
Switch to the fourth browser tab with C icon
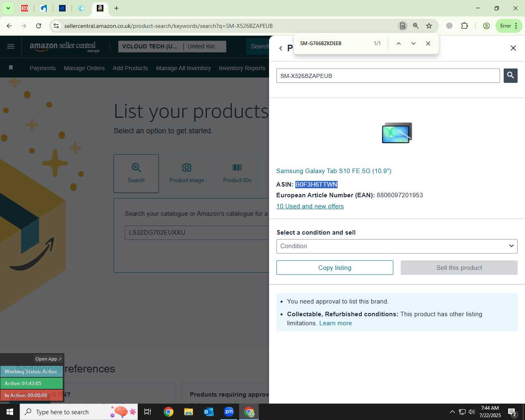click(x=81, y=8)
